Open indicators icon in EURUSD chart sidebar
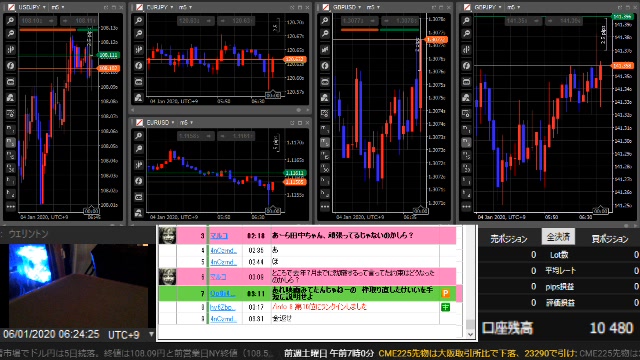This screenshot has height=360, width=640. click(x=139, y=181)
